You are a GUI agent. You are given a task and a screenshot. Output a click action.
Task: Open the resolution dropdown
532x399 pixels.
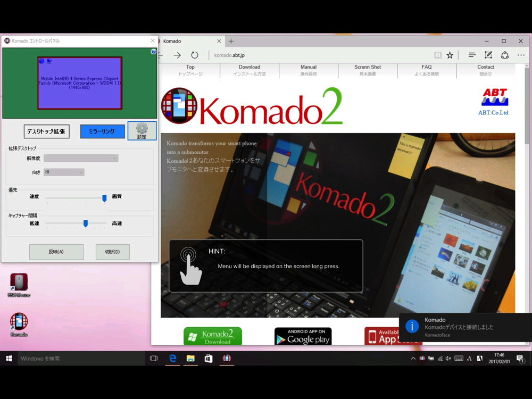click(81, 158)
